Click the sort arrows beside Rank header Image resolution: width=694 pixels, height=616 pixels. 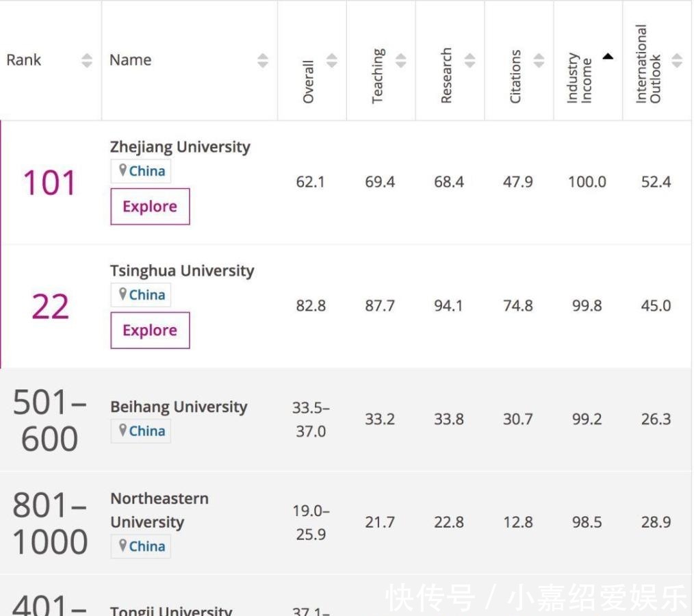click(86, 60)
